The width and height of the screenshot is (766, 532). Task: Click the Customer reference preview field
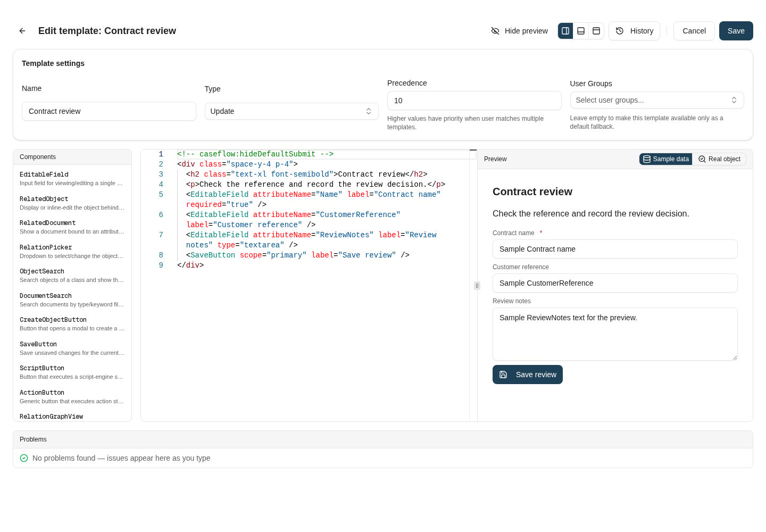click(615, 283)
